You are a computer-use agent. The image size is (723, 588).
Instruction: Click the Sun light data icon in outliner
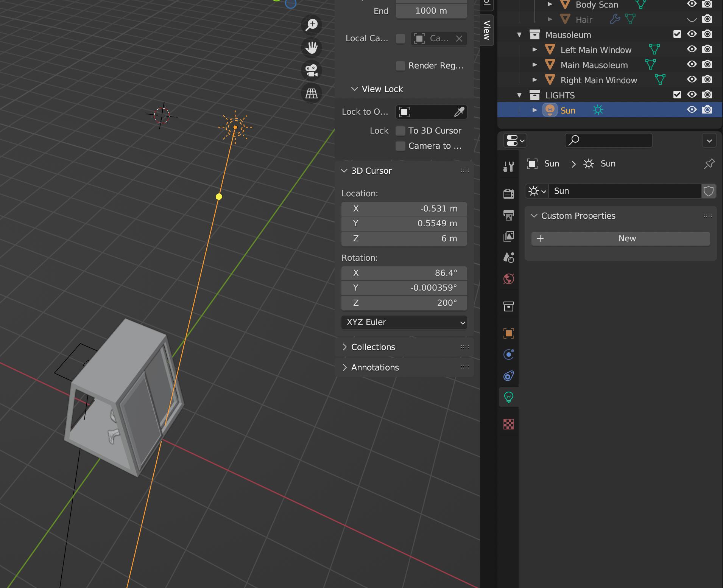pyautogui.click(x=598, y=110)
